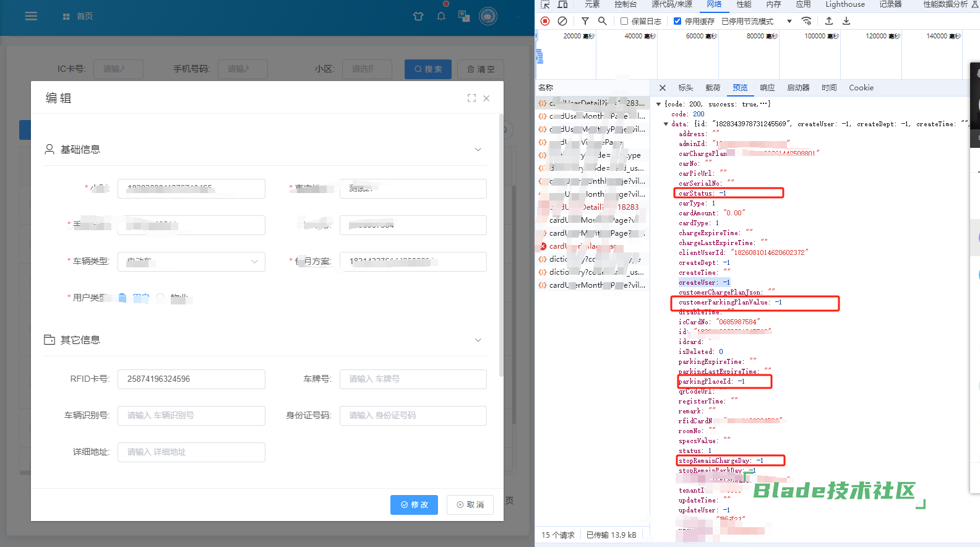Open the 标头 request tab
The height and width of the screenshot is (547, 980).
tap(686, 88)
